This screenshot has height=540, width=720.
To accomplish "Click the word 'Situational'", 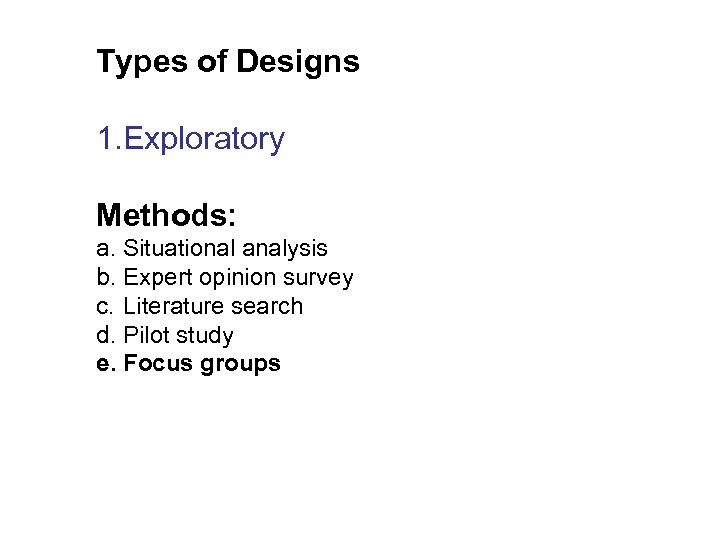I will 178,248.
